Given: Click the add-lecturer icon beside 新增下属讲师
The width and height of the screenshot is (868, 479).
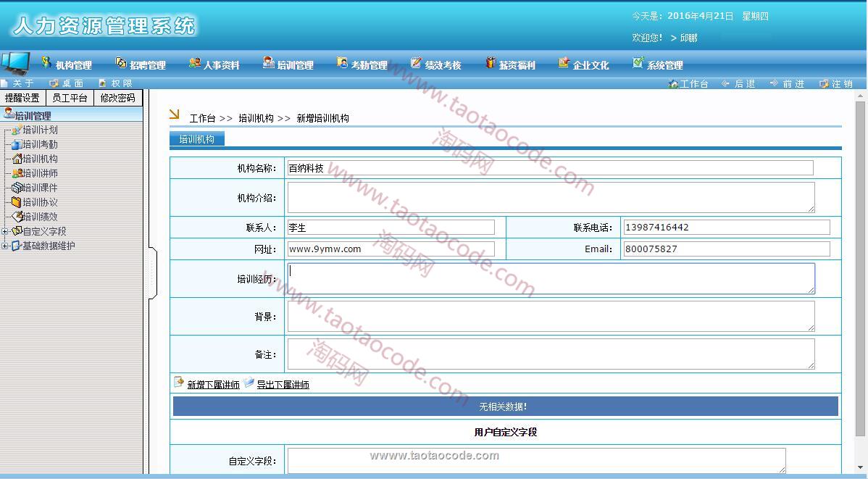Looking at the screenshot, I should point(179,382).
